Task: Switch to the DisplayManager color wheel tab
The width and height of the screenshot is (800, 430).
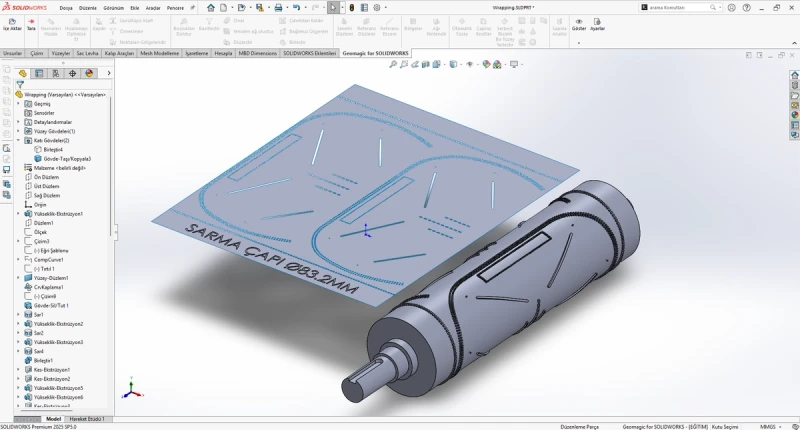Action: [x=89, y=73]
